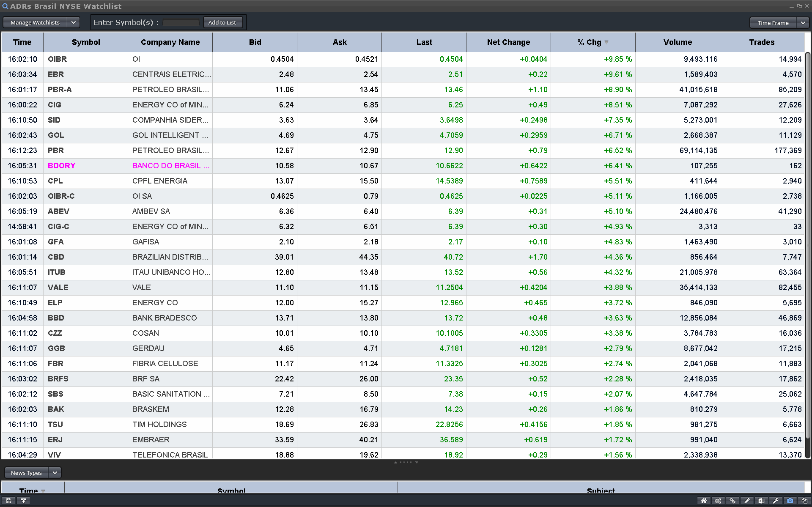Click the chain link icon
Viewport: 812px width, 507px height.
click(x=732, y=501)
